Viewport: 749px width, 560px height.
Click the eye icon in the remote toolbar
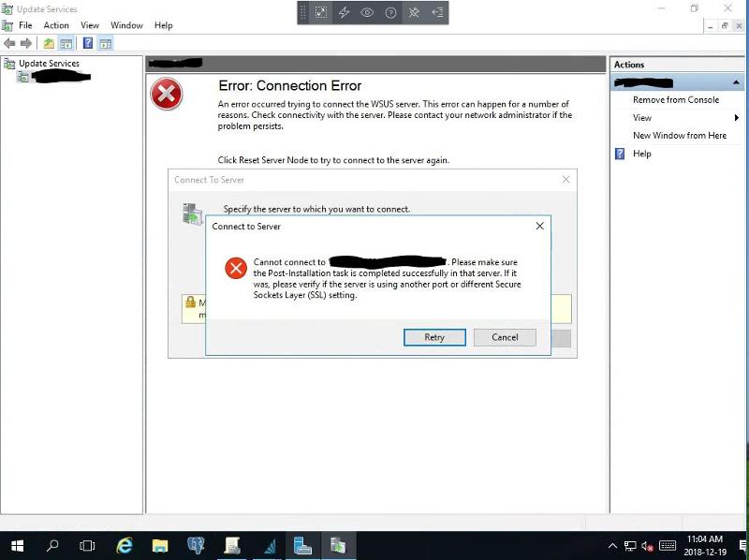tap(367, 13)
